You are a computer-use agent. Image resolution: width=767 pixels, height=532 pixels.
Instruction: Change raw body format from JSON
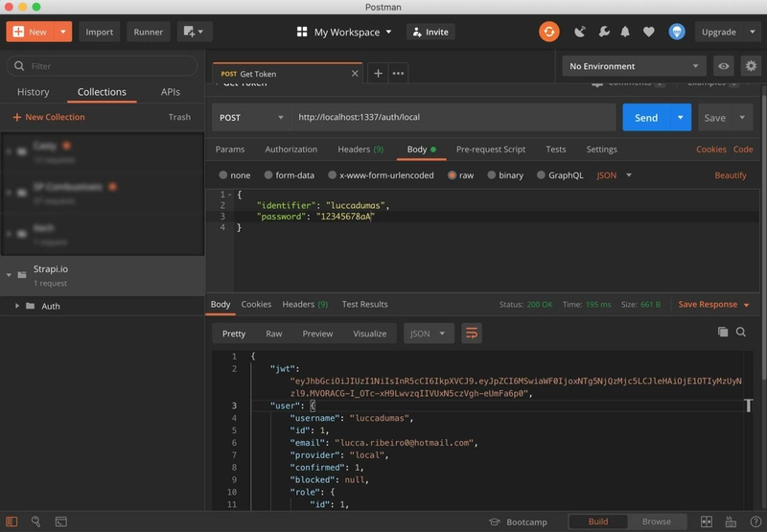[614, 175]
